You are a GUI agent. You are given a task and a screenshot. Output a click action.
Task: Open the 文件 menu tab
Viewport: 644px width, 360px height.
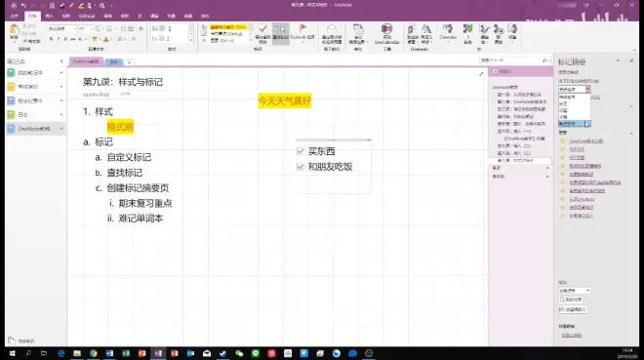click(14, 16)
